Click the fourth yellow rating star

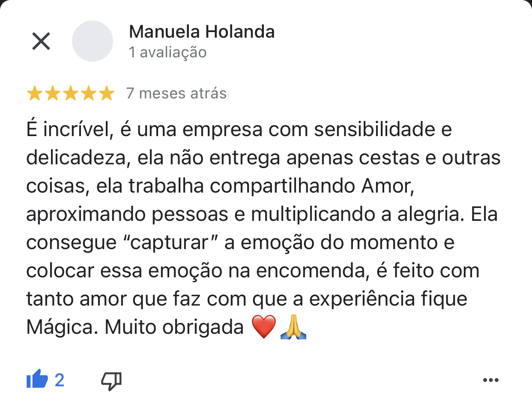tap(88, 93)
